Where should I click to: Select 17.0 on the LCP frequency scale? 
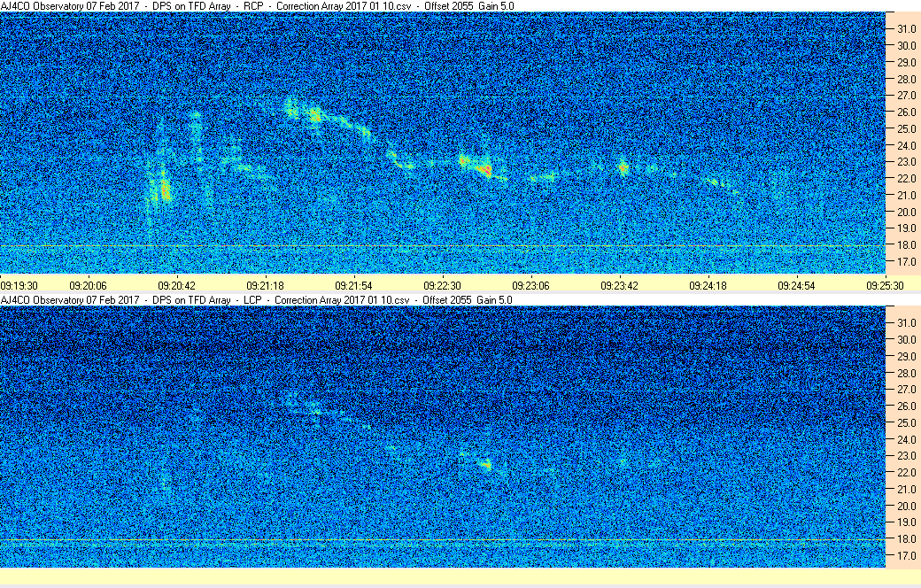tap(906, 556)
